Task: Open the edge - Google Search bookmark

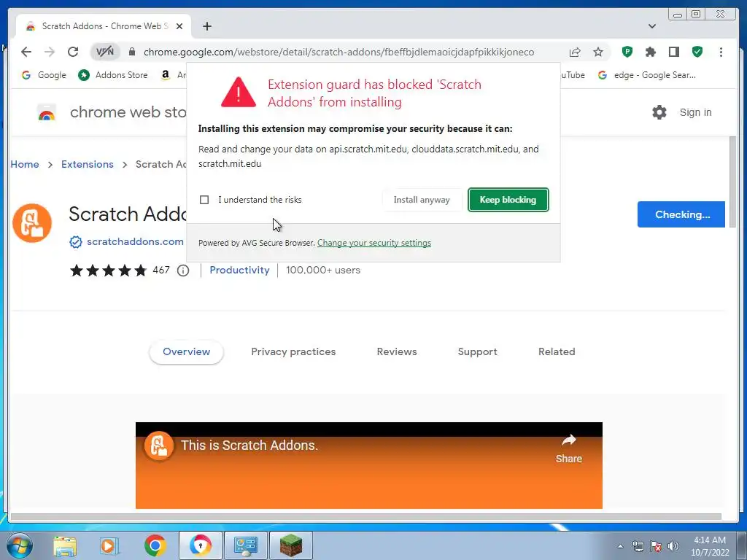Action: click(647, 75)
